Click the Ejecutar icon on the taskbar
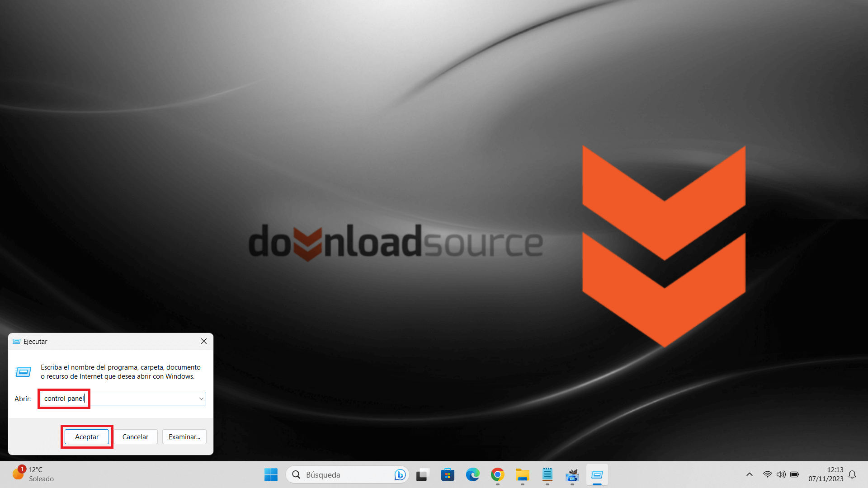This screenshot has width=868, height=488. [597, 474]
